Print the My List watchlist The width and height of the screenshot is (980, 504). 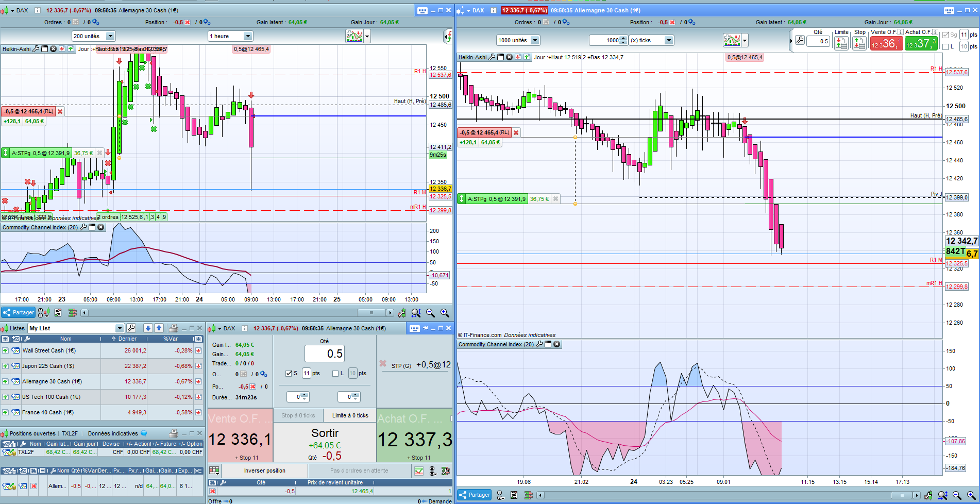coord(174,328)
